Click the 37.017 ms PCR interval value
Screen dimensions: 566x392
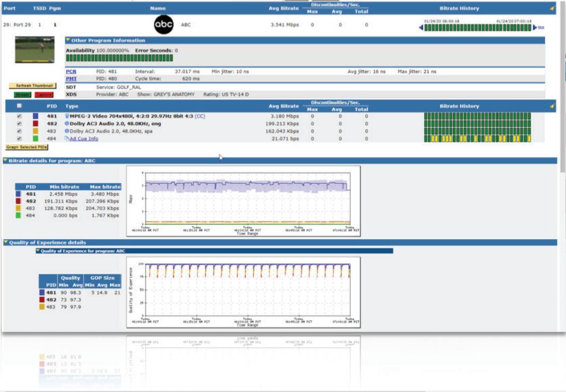pyautogui.click(x=187, y=72)
